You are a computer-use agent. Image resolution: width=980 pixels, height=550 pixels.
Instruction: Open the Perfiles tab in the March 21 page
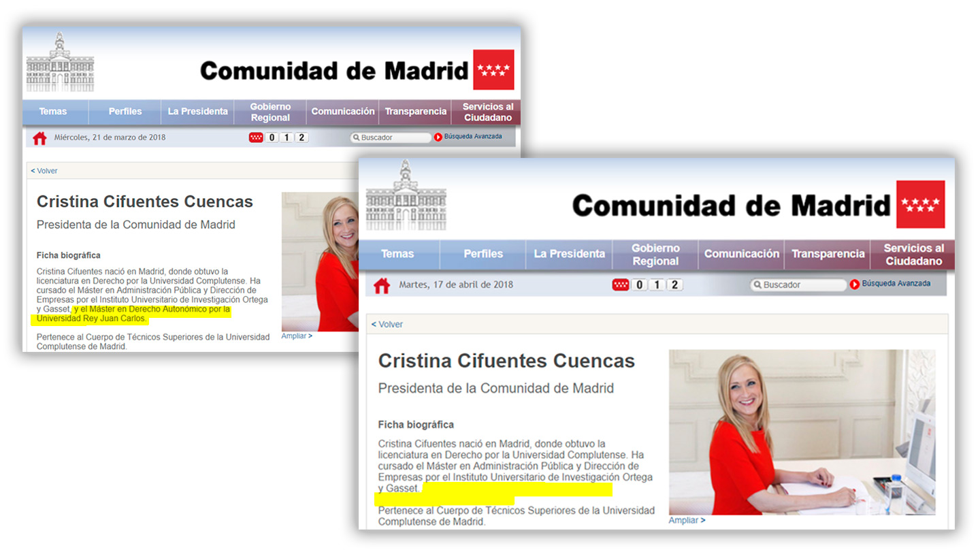click(x=125, y=112)
